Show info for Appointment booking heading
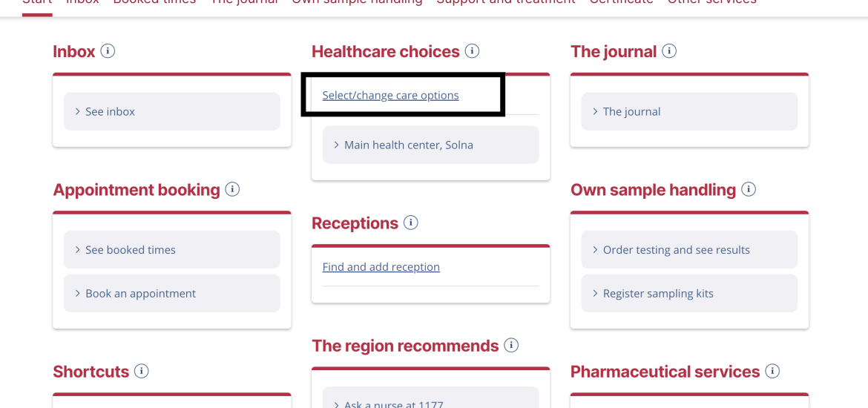Viewport: 868px width, 408px height. point(232,189)
